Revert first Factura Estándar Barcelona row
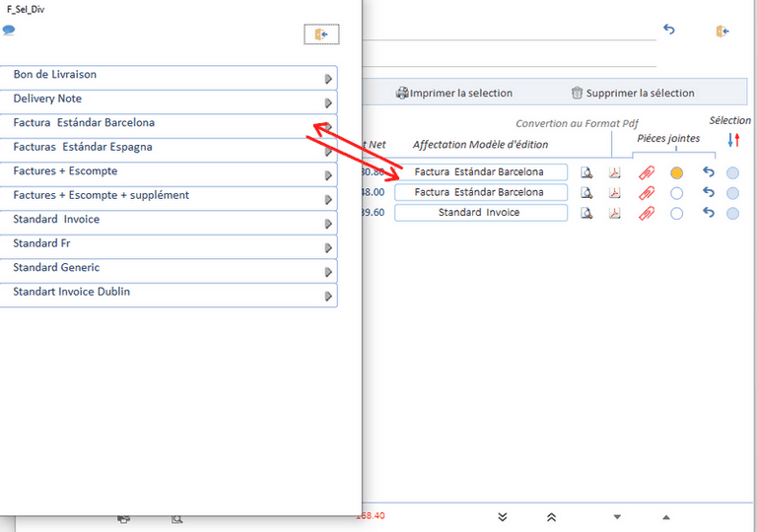 tap(709, 171)
